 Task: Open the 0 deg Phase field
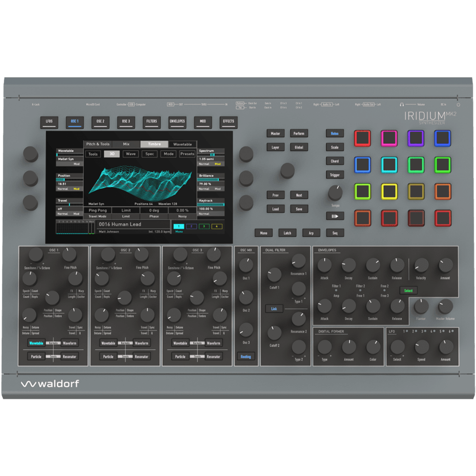click(154, 210)
